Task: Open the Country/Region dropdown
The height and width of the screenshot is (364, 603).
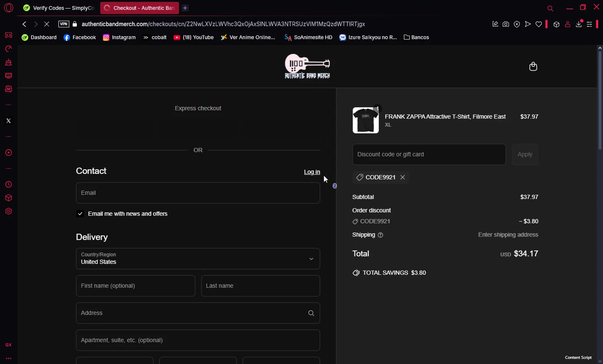Action: (x=198, y=259)
